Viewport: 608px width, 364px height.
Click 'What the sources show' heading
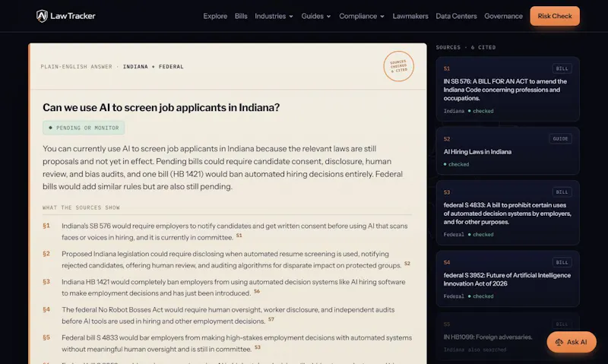click(81, 207)
